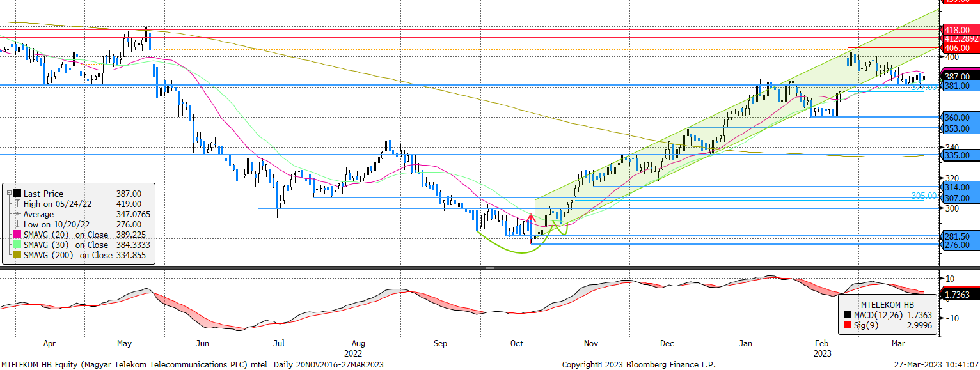
Task: Select the Average marker icon in legend
Action: 17,213
